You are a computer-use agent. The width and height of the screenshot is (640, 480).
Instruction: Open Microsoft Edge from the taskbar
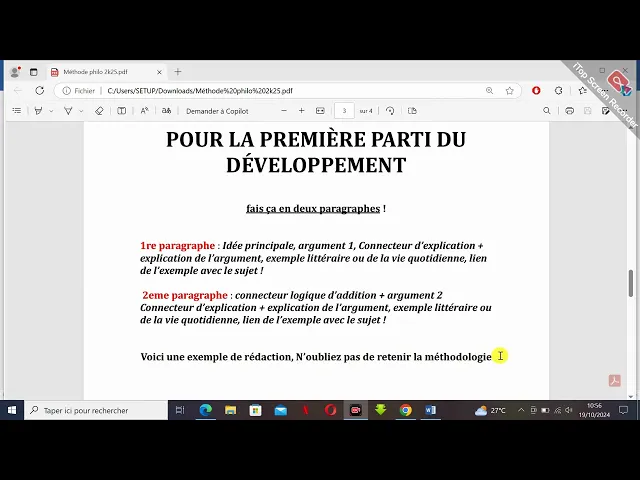click(x=205, y=410)
